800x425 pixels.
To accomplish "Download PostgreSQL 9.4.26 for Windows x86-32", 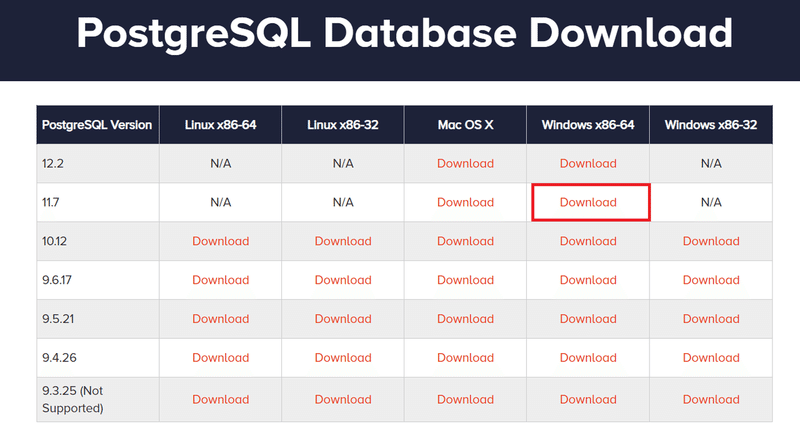I will pos(711,358).
